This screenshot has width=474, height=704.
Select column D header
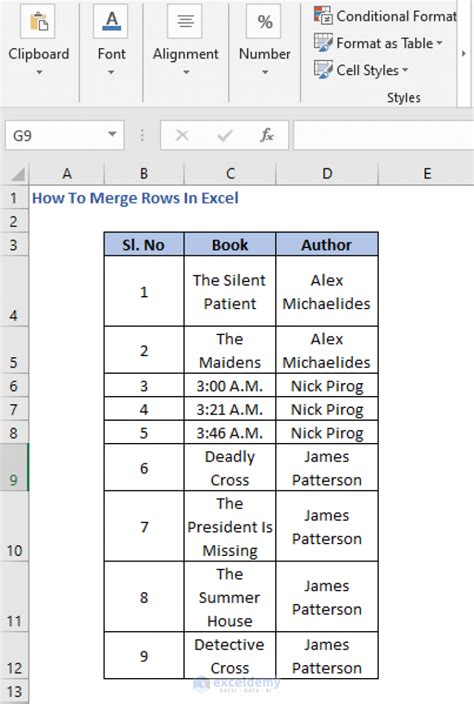(x=327, y=174)
